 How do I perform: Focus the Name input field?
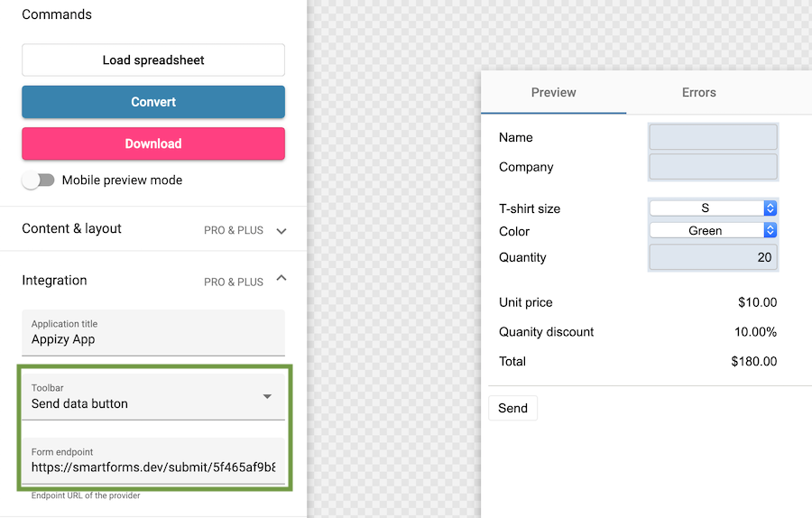(713, 137)
